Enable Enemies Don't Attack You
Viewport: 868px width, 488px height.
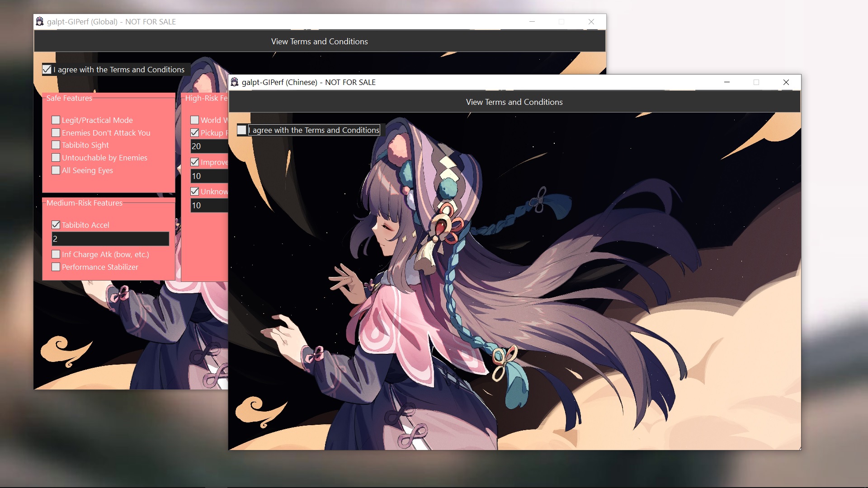[x=56, y=133]
